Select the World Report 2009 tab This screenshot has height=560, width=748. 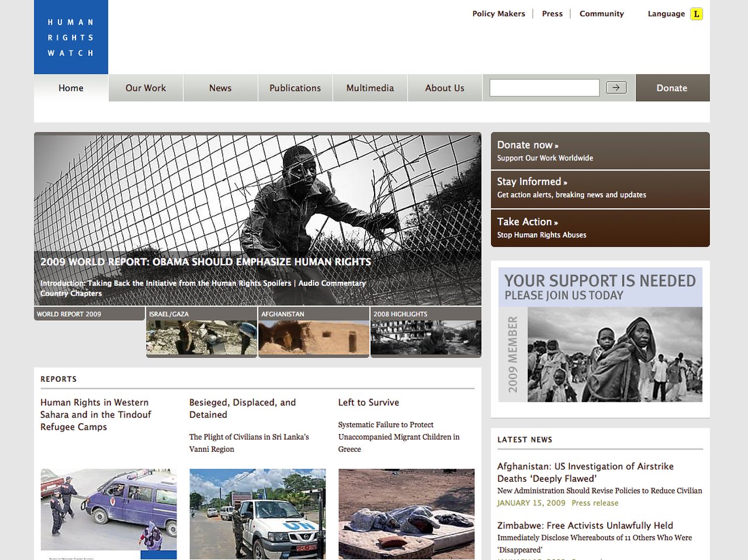[89, 314]
